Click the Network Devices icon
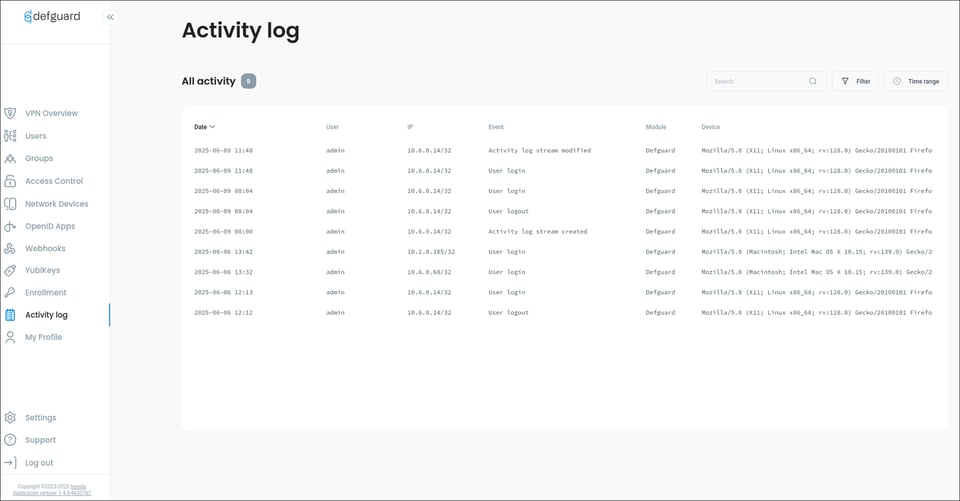Image resolution: width=960 pixels, height=501 pixels. [x=10, y=204]
